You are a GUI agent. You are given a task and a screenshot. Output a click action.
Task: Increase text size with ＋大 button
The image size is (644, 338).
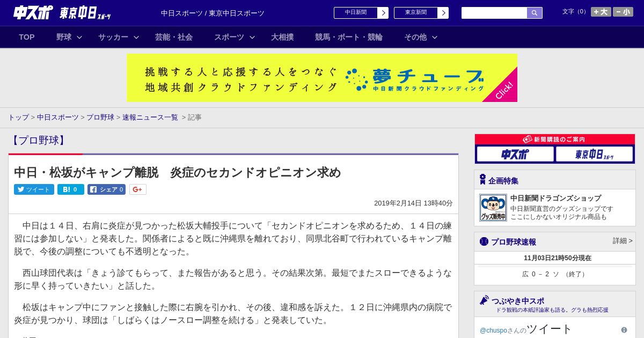click(601, 12)
